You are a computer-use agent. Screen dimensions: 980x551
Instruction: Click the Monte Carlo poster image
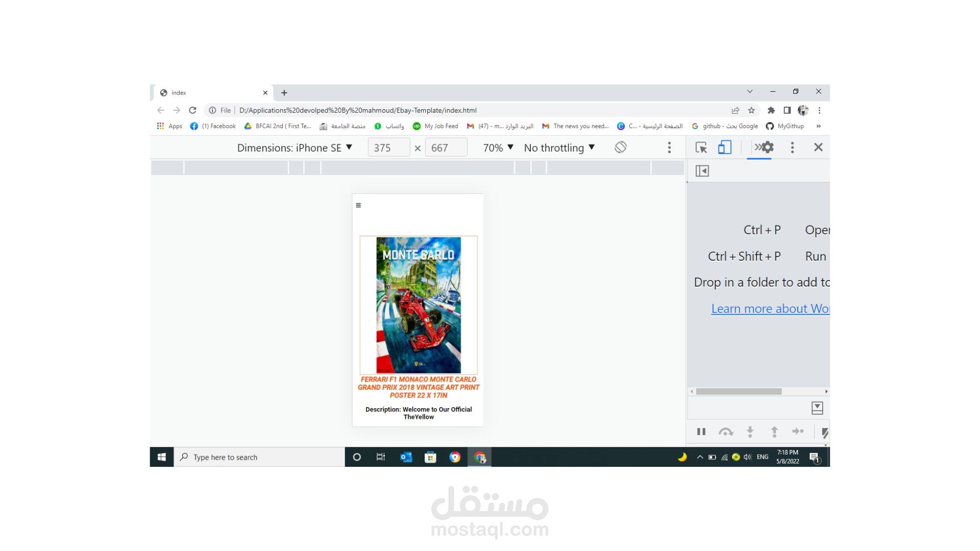pos(419,305)
